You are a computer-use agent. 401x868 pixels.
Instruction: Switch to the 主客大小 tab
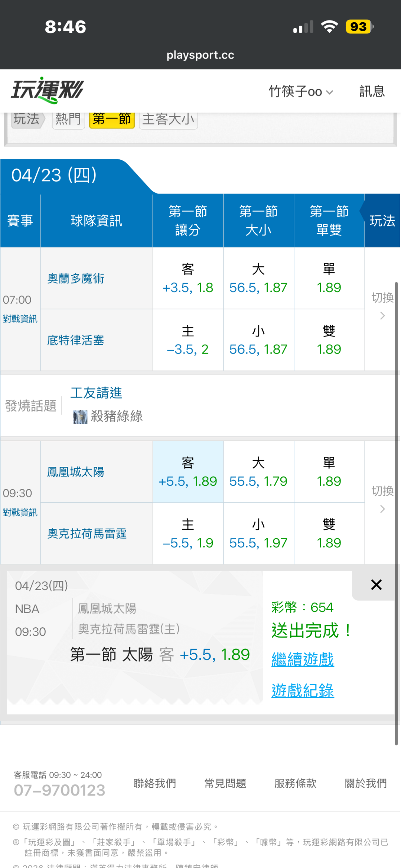click(x=168, y=119)
